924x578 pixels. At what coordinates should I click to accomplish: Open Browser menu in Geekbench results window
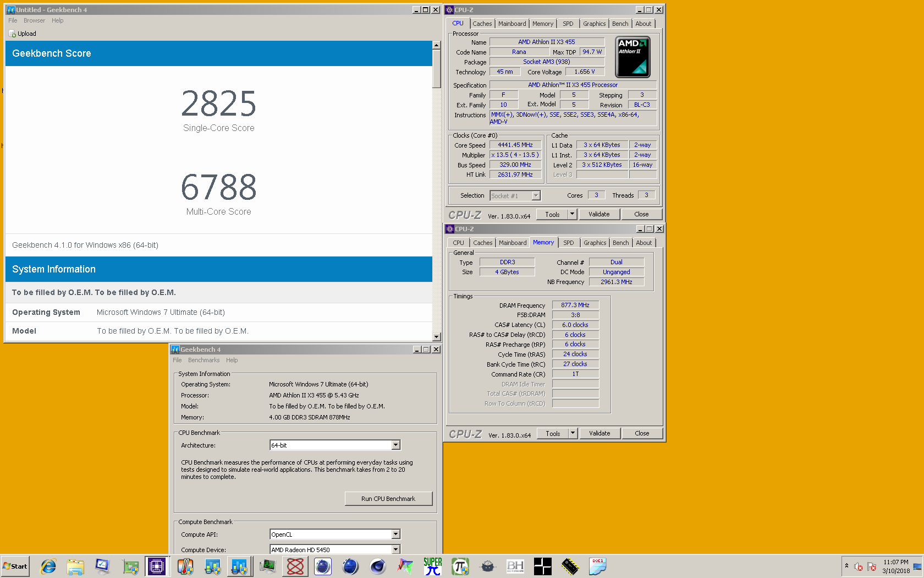34,20
